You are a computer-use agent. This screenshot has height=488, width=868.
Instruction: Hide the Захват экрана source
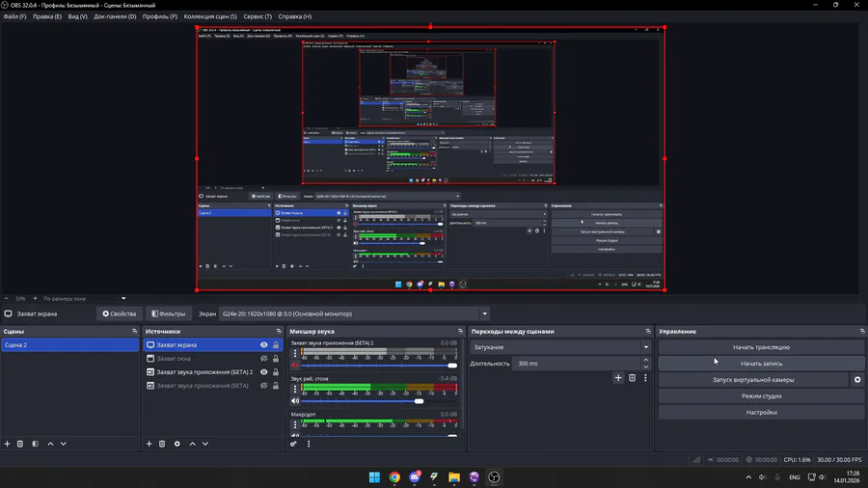pos(264,344)
